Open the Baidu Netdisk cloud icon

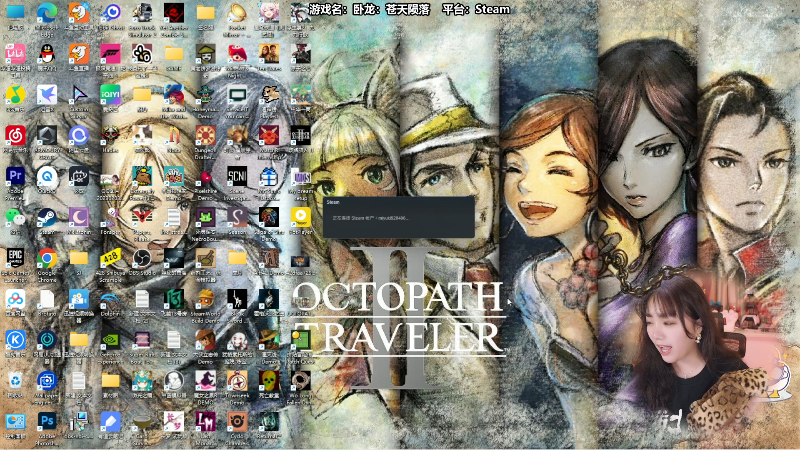pyautogui.click(x=15, y=299)
